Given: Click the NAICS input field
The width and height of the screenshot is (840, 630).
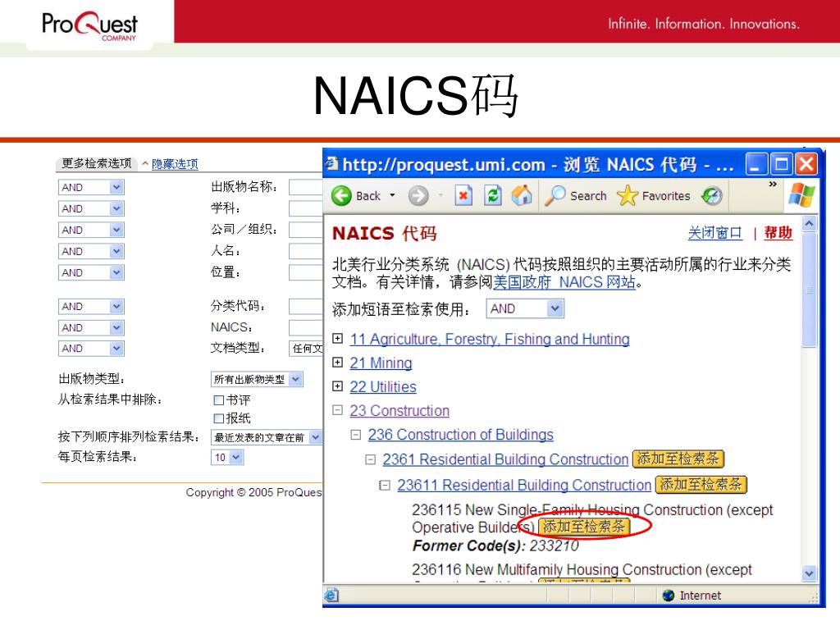Looking at the screenshot, I should [x=306, y=328].
